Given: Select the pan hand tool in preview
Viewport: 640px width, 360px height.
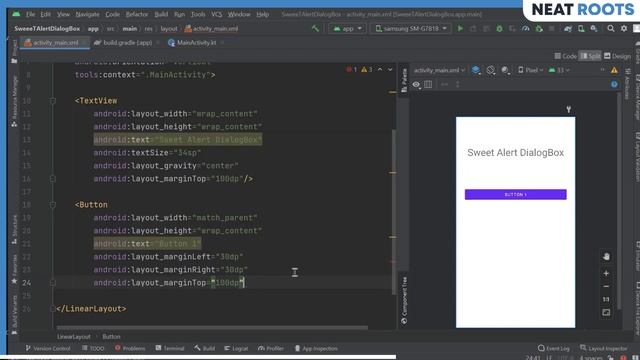Looking at the screenshot, I should coord(606,256).
